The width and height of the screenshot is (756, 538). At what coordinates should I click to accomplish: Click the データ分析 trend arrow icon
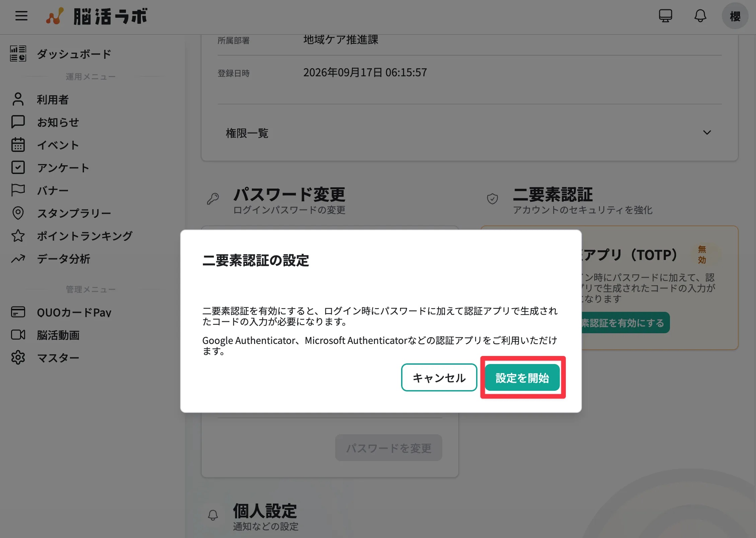click(x=18, y=259)
